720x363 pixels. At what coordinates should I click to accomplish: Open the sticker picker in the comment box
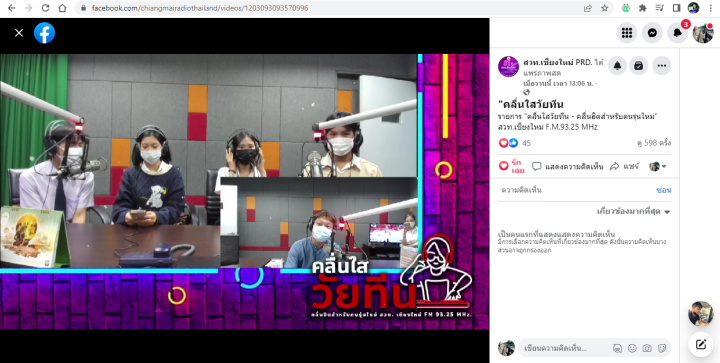[662, 348]
